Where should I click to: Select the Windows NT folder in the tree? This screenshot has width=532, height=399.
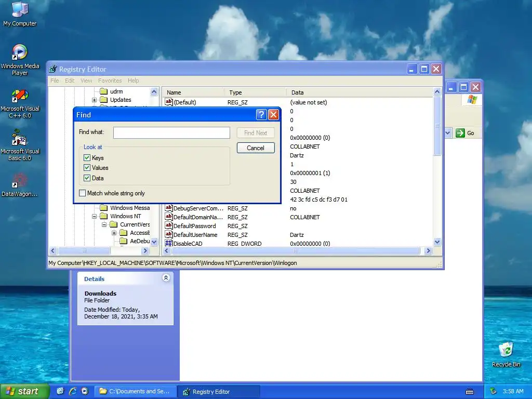[x=121, y=216]
